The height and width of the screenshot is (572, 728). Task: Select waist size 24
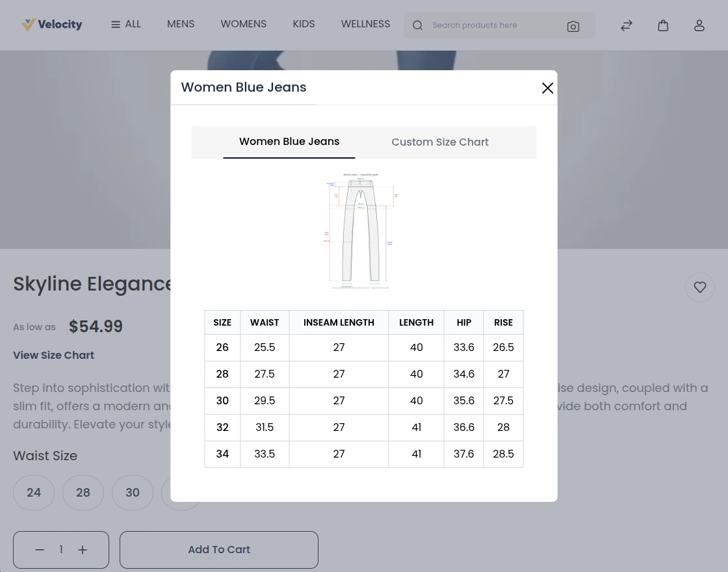click(34, 492)
